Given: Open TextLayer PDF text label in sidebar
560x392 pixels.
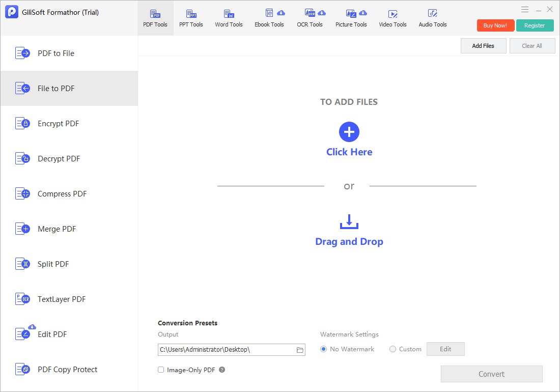Looking at the screenshot, I should 62,299.
